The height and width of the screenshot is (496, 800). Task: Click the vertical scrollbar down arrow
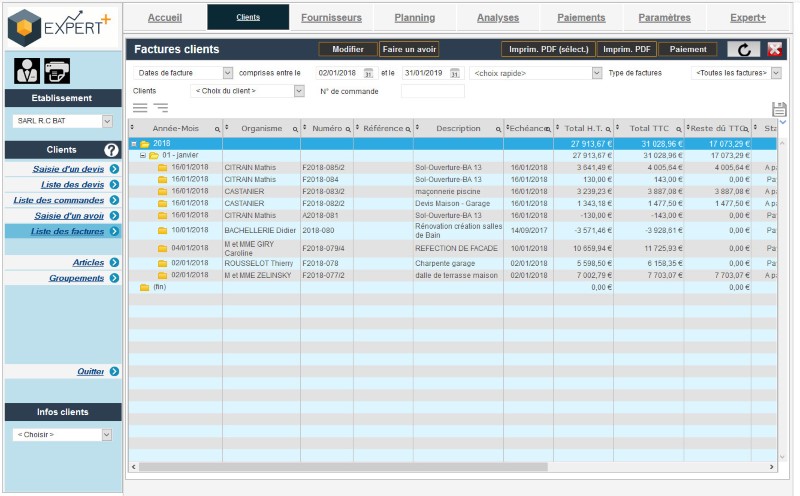tap(782, 457)
